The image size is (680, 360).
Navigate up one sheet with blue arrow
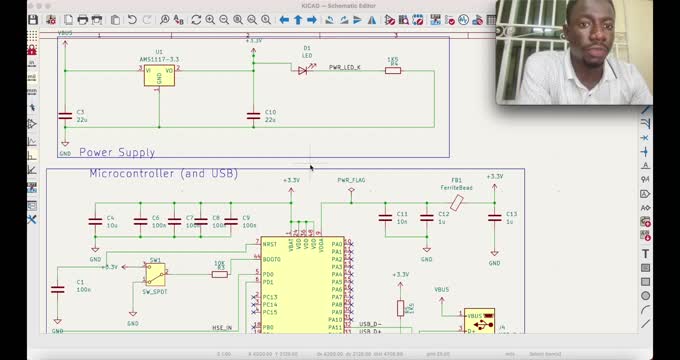tap(298, 20)
